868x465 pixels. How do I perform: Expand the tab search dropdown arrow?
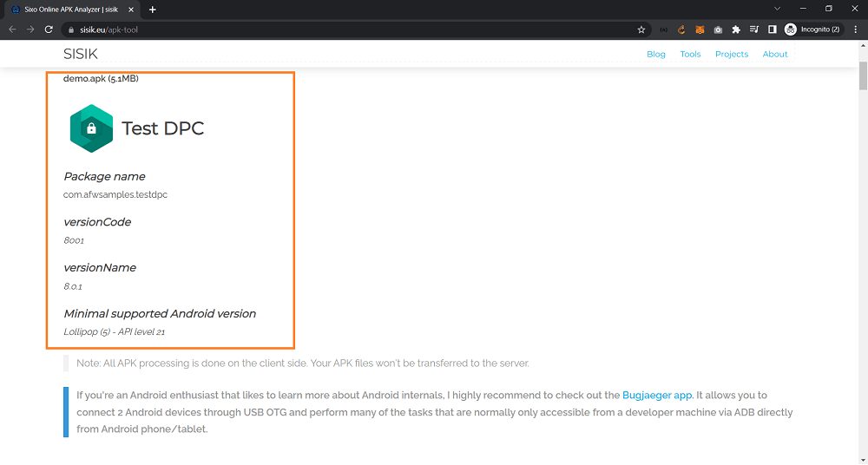777,9
